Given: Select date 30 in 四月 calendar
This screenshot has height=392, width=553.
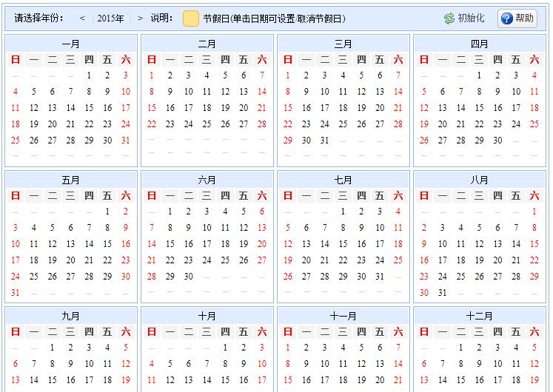Looking at the screenshot, I should [497, 141].
